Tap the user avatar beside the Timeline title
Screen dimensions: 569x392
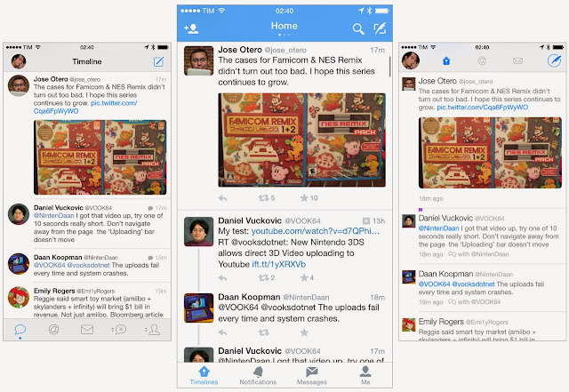click(19, 61)
